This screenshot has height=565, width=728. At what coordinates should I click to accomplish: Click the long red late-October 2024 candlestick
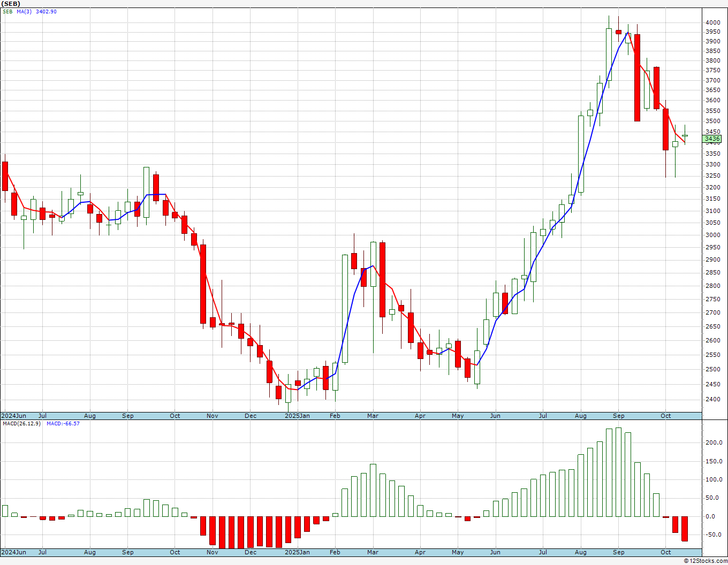tap(203, 284)
